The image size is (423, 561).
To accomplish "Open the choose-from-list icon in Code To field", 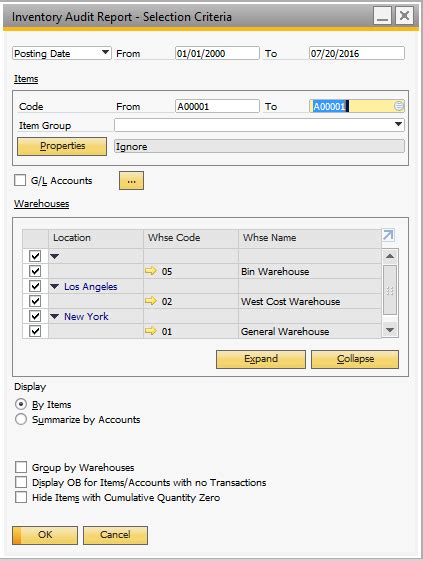I will 399,106.
